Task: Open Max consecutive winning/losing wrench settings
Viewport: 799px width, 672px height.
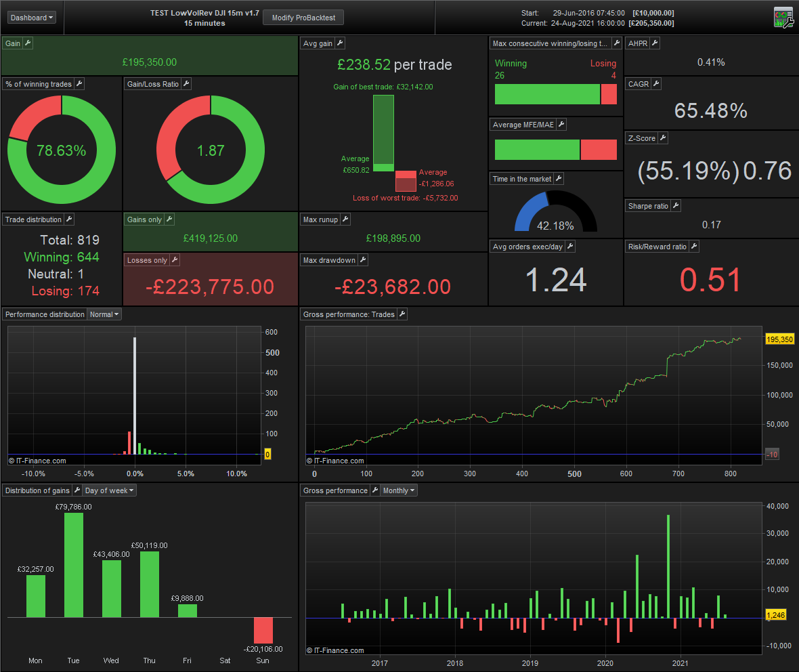Action: tap(617, 43)
